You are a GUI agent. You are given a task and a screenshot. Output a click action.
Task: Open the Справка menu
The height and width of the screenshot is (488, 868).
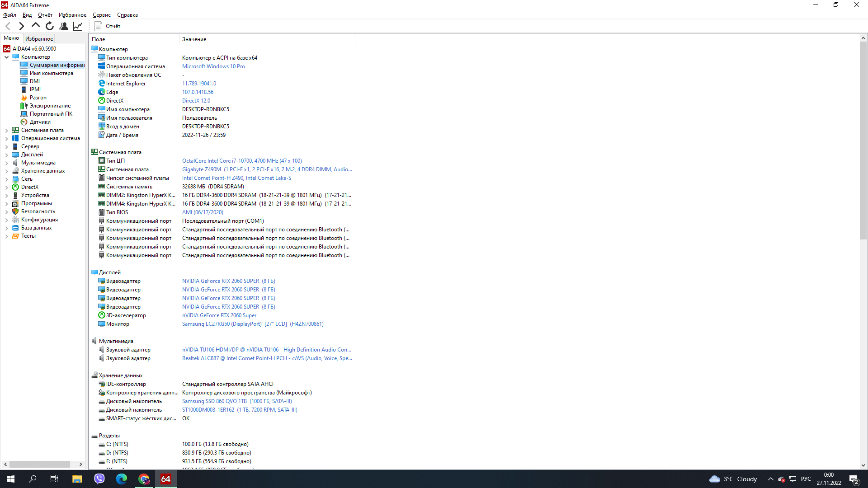127,15
